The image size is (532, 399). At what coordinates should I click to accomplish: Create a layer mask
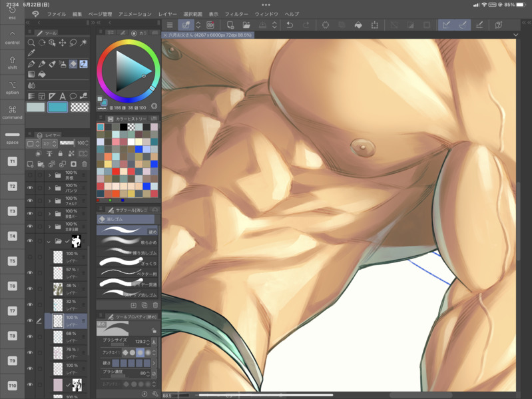point(74,165)
